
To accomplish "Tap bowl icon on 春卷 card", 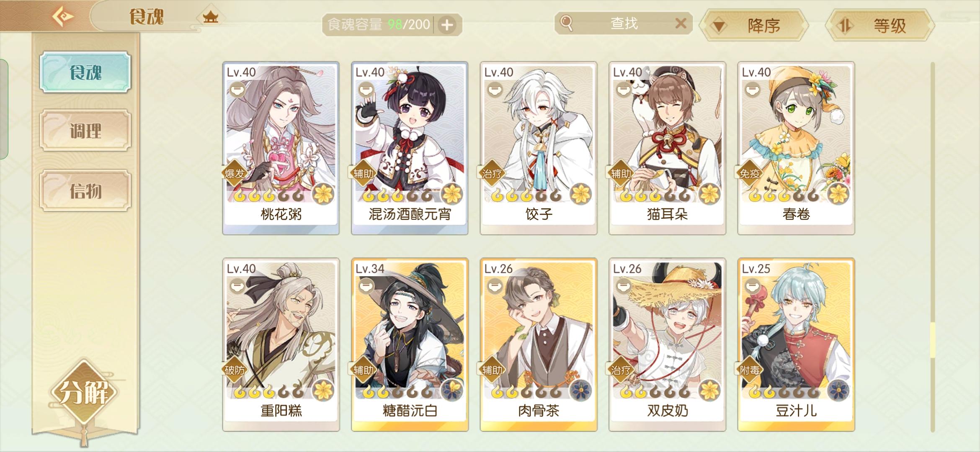I will pos(753,90).
